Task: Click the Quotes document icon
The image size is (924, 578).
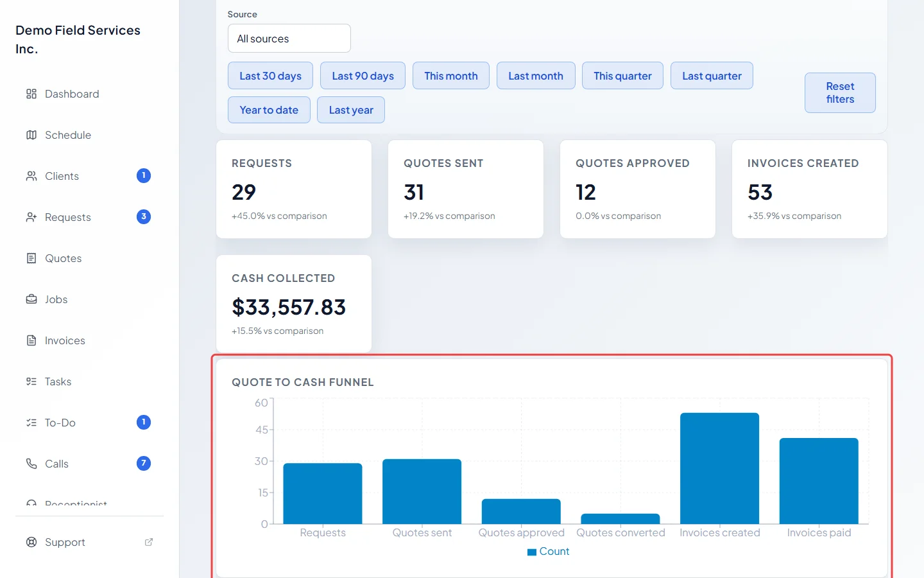Action: coord(31,258)
